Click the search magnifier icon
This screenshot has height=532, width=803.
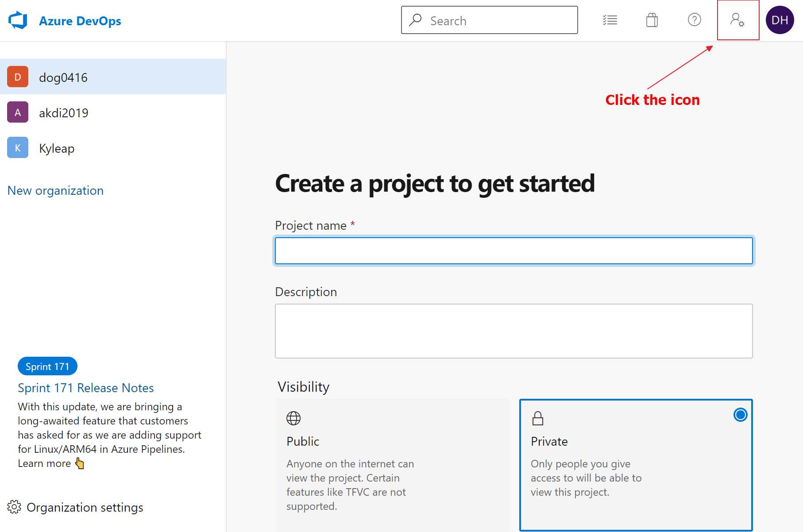tap(415, 20)
